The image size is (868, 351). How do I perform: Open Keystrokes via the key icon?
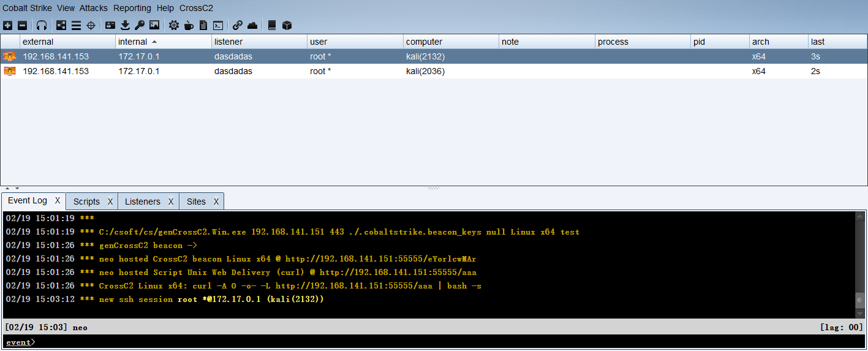(140, 25)
